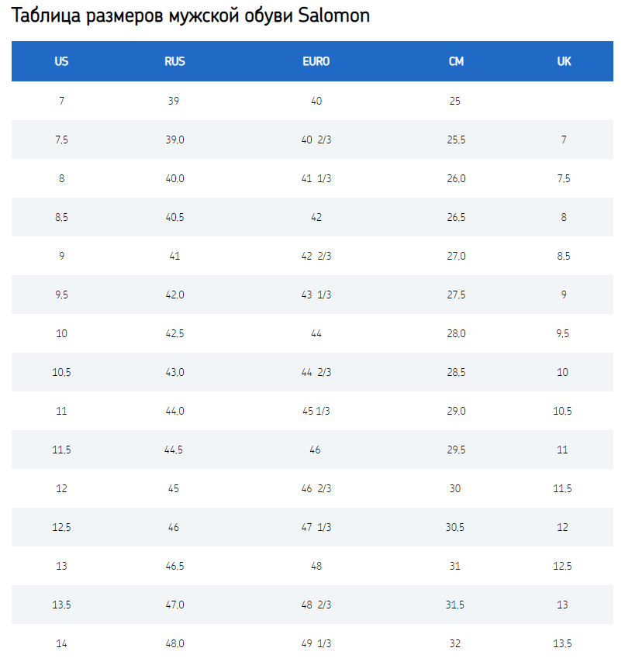Click the US column header
The width and height of the screenshot is (625, 672).
[x=61, y=62]
